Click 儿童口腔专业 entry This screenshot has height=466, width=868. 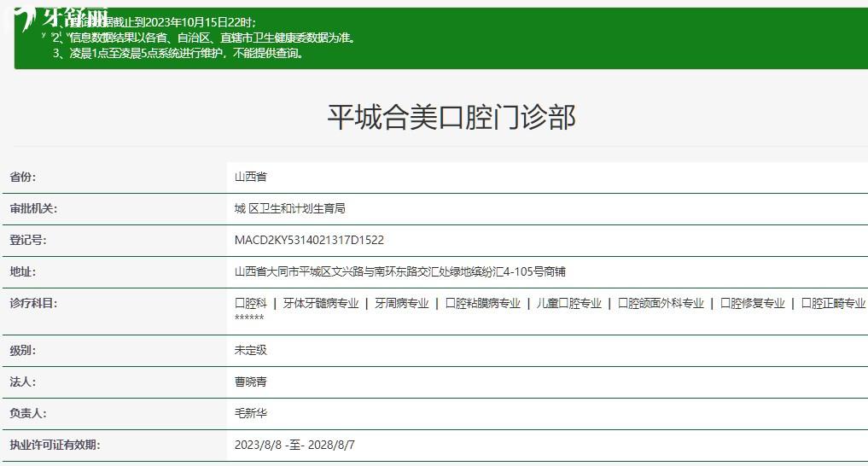click(569, 303)
